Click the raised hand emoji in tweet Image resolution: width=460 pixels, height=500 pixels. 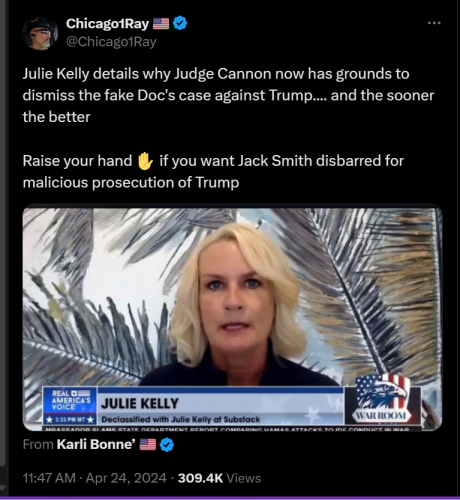[145, 161]
